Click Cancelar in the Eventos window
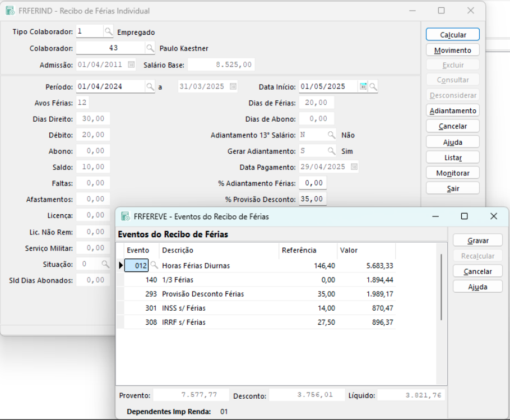 (x=477, y=271)
